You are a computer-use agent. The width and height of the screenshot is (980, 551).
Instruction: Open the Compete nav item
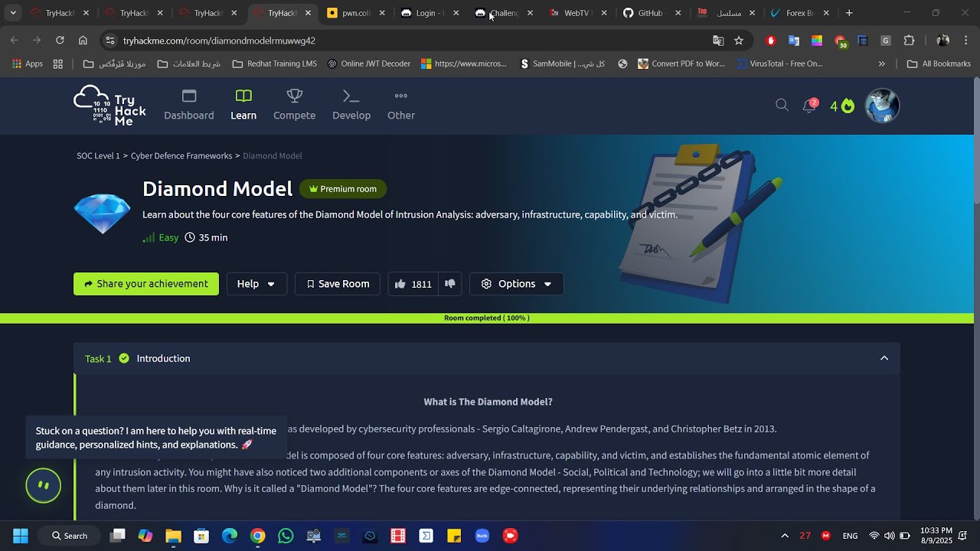point(295,106)
